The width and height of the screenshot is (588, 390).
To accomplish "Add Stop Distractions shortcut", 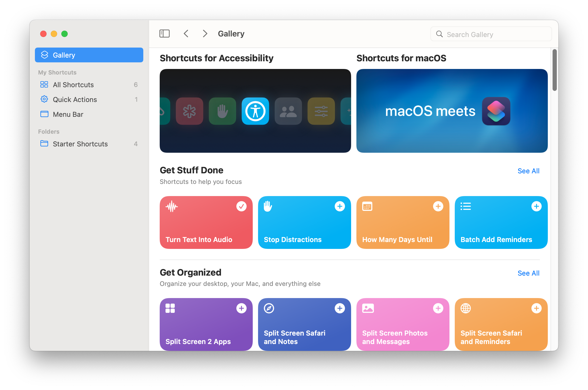I will pos(340,206).
